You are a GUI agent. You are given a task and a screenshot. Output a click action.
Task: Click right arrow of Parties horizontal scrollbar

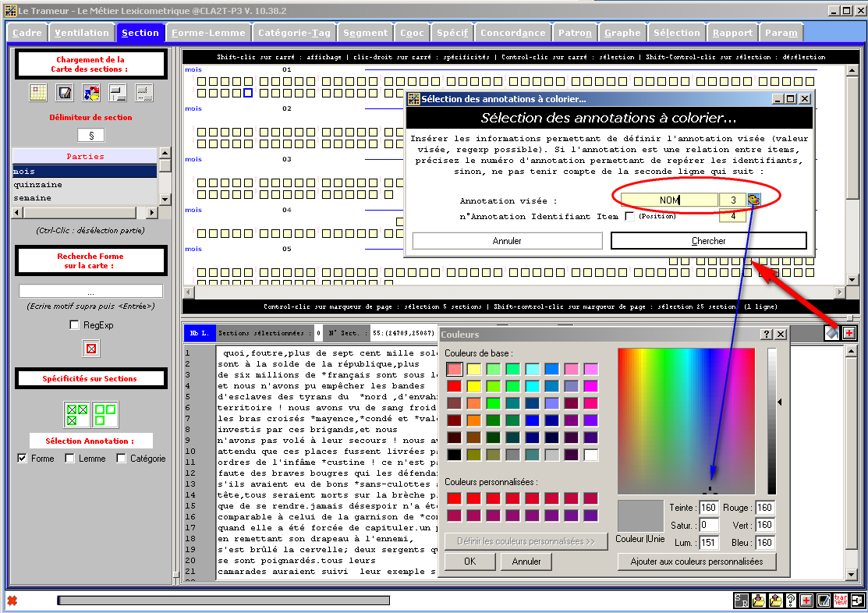tap(151, 213)
